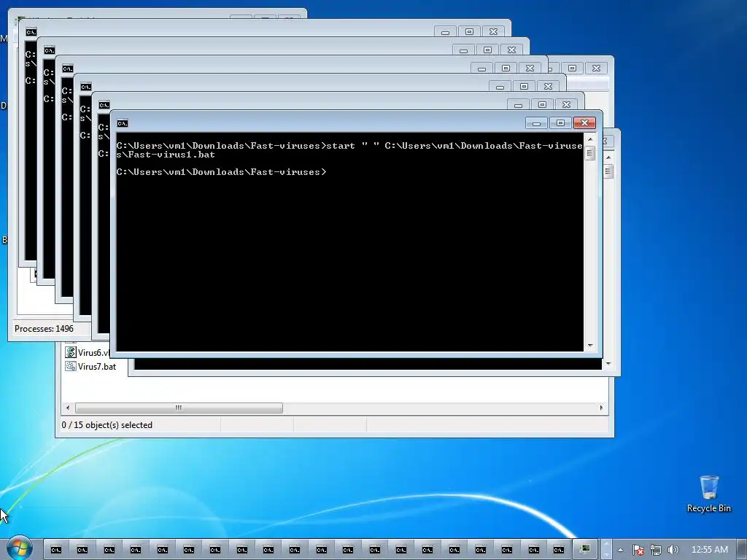Click the Explorer horizontal scrollbar thumb
Screen dimensions: 747x560
tap(179, 408)
